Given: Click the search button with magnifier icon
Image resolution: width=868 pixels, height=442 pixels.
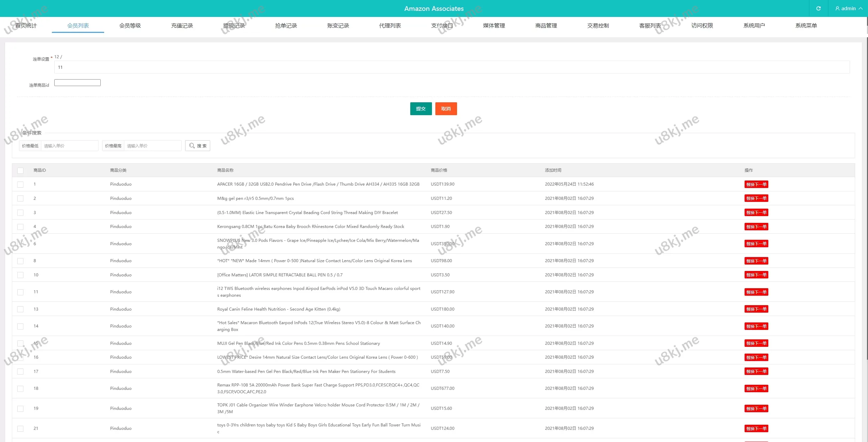Looking at the screenshot, I should point(198,146).
